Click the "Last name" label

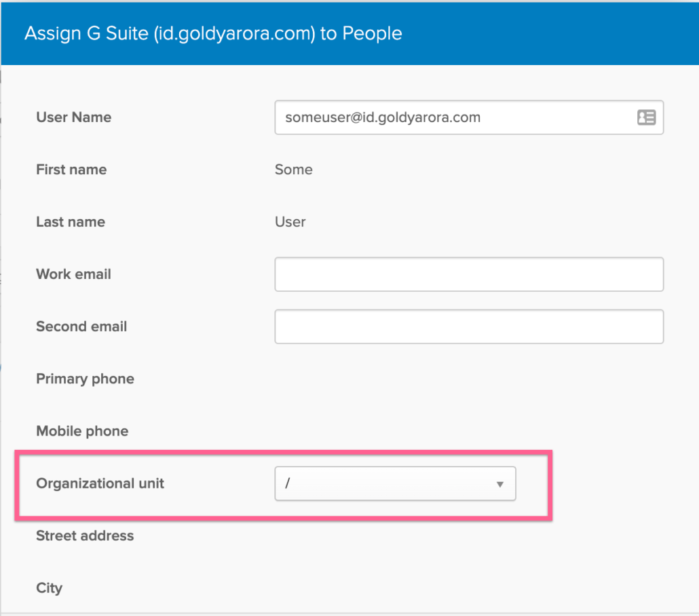(71, 222)
